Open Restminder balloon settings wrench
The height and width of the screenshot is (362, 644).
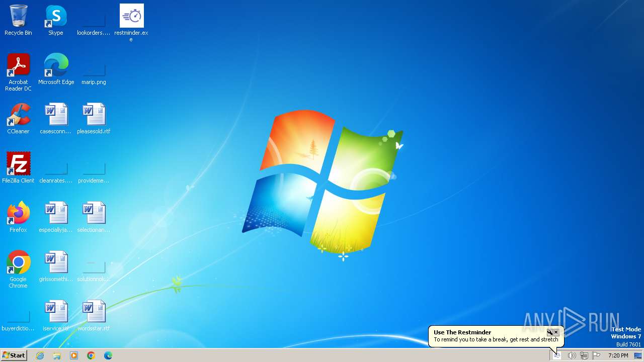pyautogui.click(x=550, y=332)
